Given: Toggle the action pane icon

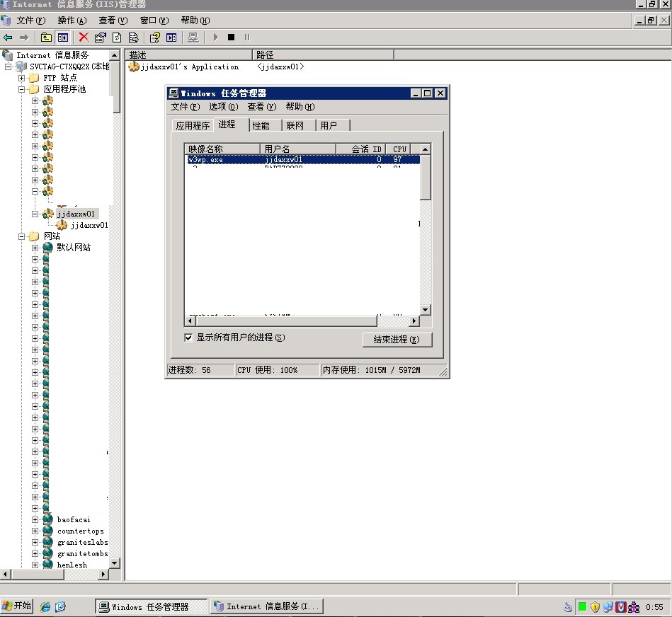Looking at the screenshot, I should coord(171,38).
